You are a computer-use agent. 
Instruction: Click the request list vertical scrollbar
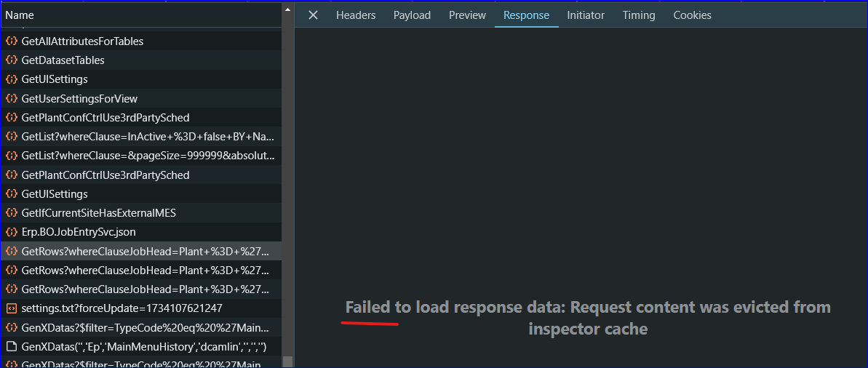point(287,185)
